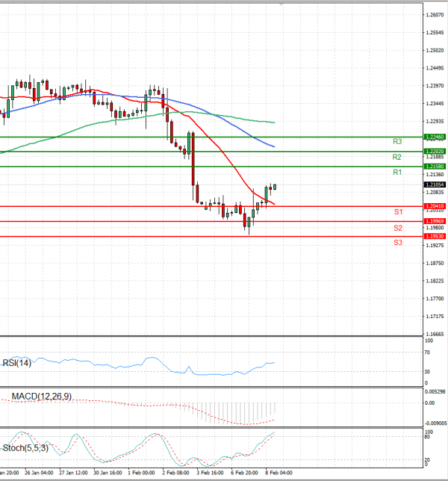Click the 1.17175 price axis value
Screen dimensions: 448x481
click(x=435, y=316)
